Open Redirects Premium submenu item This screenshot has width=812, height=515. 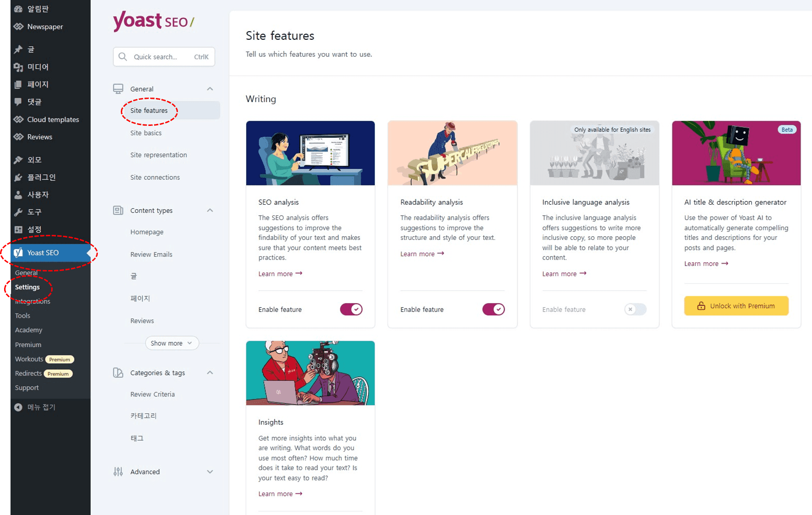(43, 373)
